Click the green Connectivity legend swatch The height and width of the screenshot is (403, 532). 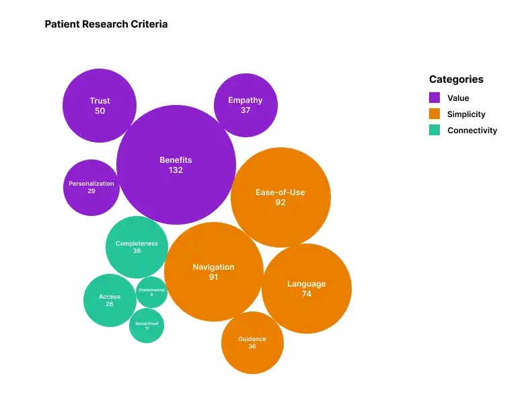click(434, 131)
